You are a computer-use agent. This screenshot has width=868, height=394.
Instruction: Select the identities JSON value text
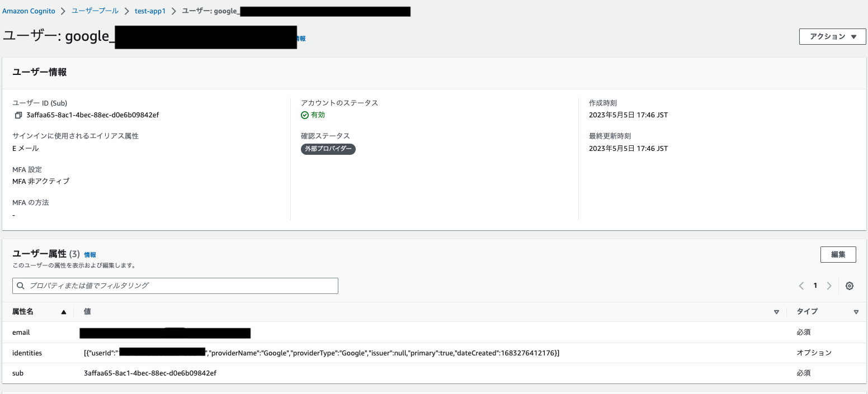322,353
